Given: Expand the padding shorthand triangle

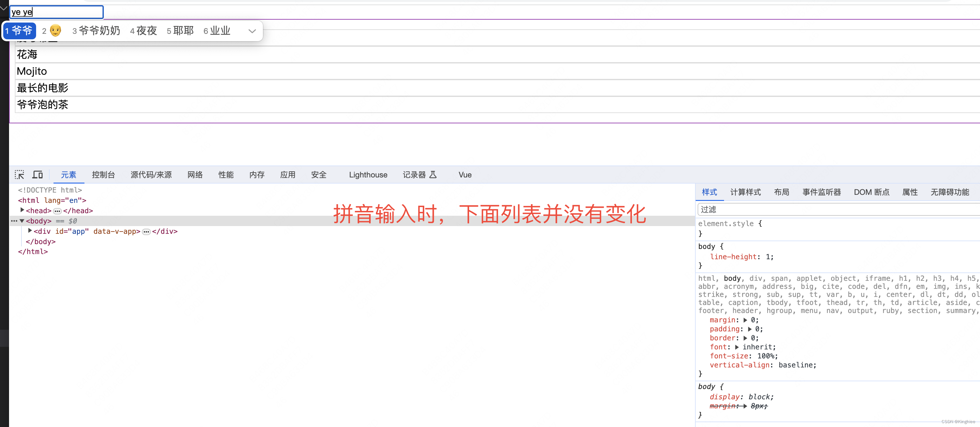Looking at the screenshot, I should 750,329.
